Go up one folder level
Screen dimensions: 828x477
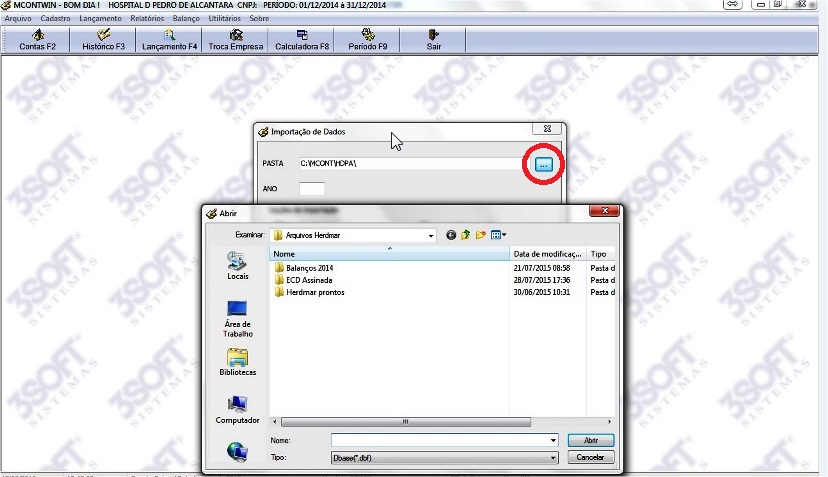pos(465,235)
